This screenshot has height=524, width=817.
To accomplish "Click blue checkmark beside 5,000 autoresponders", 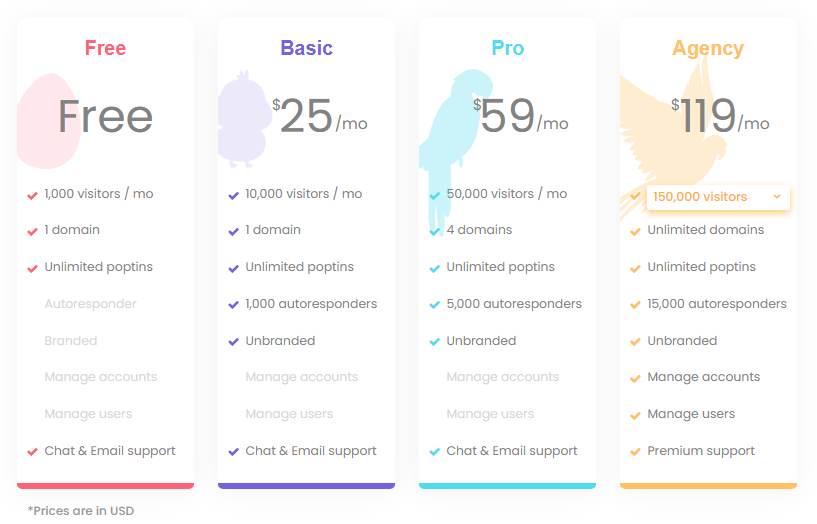I will [435, 305].
